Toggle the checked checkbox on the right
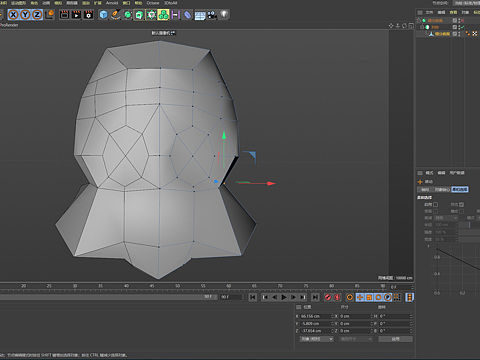This screenshot has width=480, height=360. [x=461, y=204]
